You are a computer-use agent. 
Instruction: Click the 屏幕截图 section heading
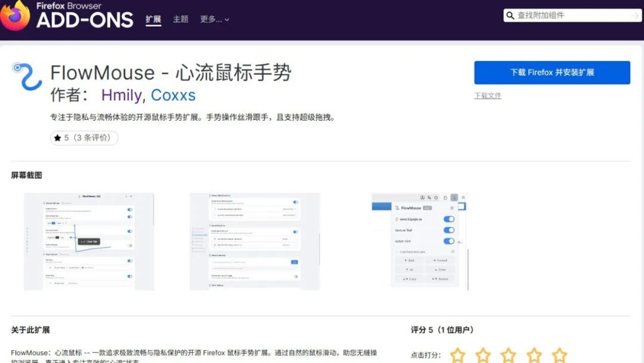26,175
